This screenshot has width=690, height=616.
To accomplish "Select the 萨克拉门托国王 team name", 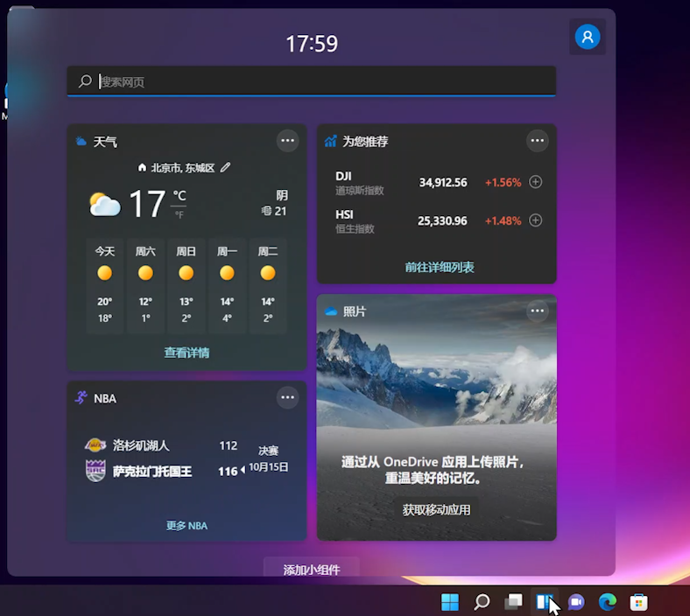I will pos(152,472).
